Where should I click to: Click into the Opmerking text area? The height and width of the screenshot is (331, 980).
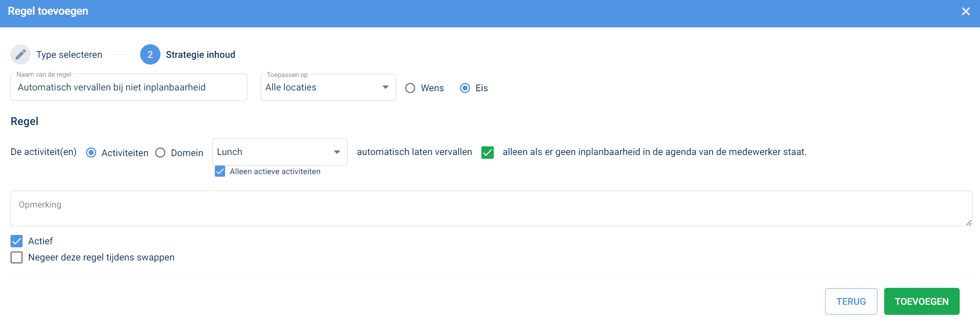pyautogui.click(x=491, y=208)
